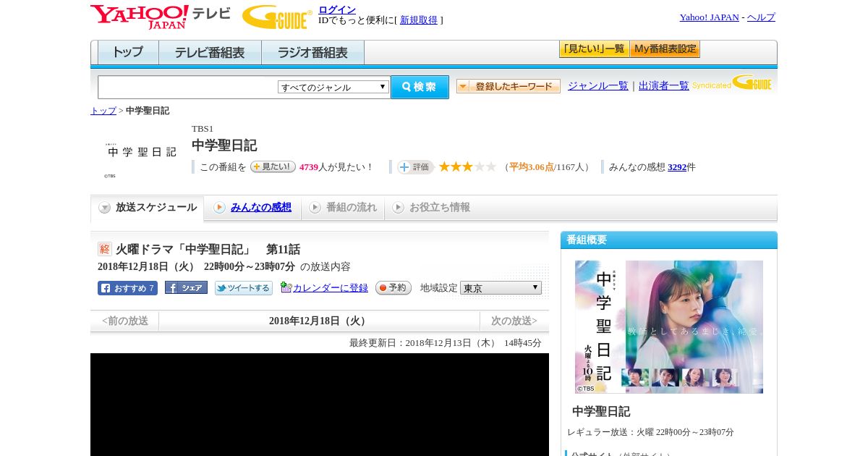868x456 pixels.
Task: Click the black video player area
Action: [x=320, y=405]
